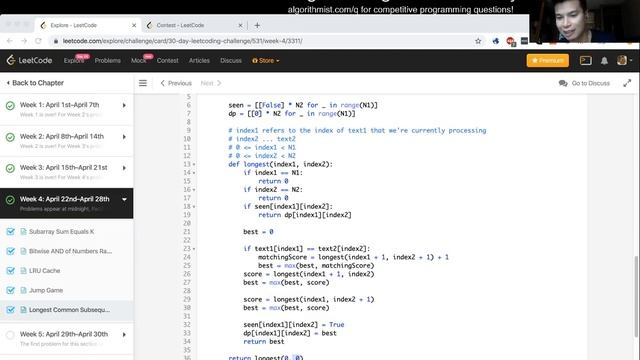
Task: Click the Week 1 green check icon
Action: [10, 106]
